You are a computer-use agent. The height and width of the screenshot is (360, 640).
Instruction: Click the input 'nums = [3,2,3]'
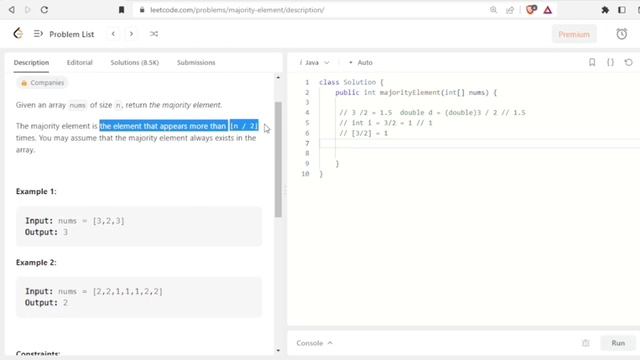pos(91,221)
